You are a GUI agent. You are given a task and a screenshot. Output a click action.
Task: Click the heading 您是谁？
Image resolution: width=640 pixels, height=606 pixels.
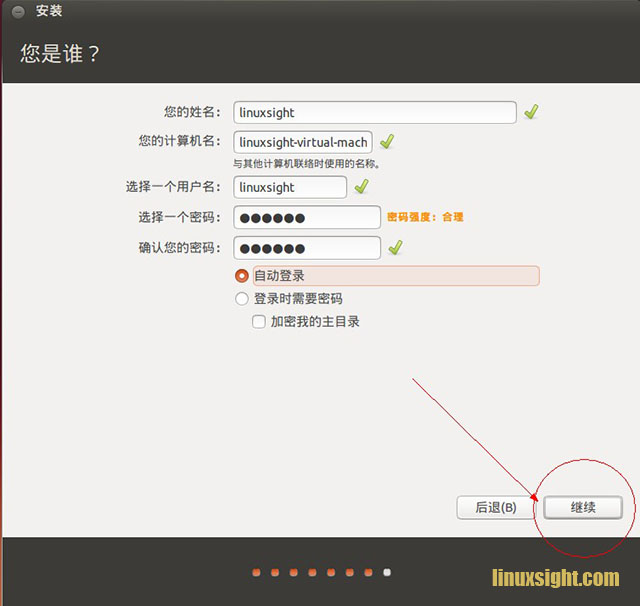coord(60,54)
